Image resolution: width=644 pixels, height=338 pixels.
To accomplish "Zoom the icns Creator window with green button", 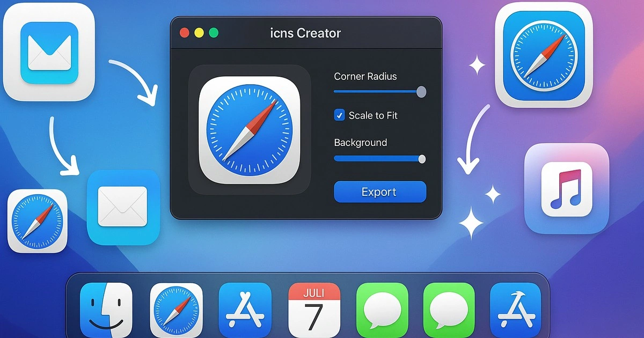I will [x=214, y=33].
